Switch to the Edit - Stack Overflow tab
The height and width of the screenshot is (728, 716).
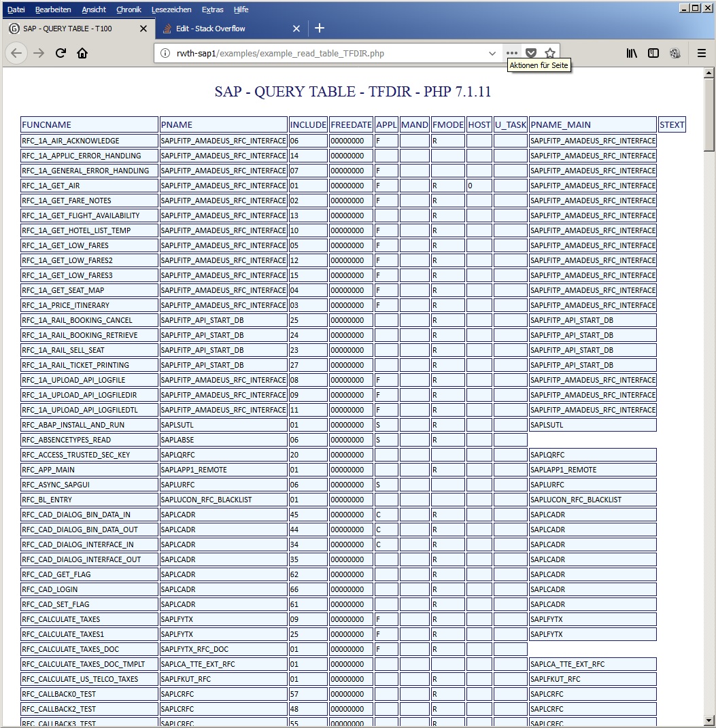point(232,29)
